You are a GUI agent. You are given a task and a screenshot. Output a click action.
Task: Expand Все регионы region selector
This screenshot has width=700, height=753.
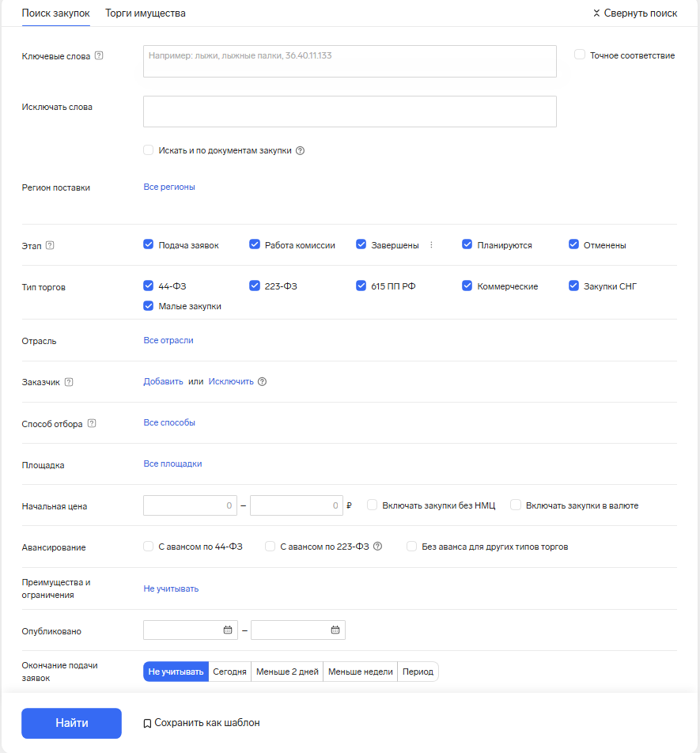(x=169, y=187)
